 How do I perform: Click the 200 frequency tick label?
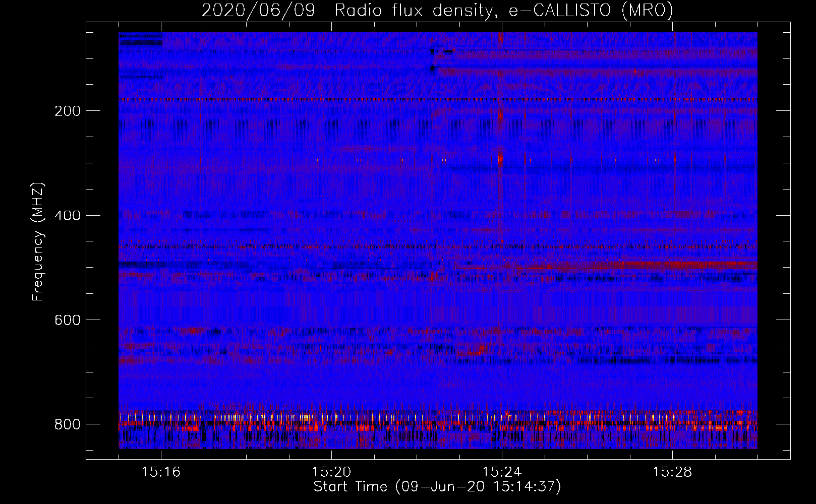(68, 111)
